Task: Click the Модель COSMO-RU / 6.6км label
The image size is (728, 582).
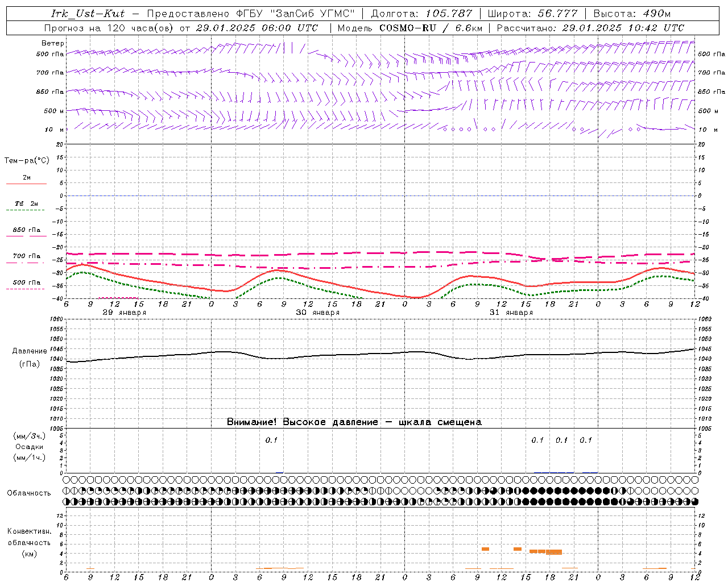Action: (409, 28)
